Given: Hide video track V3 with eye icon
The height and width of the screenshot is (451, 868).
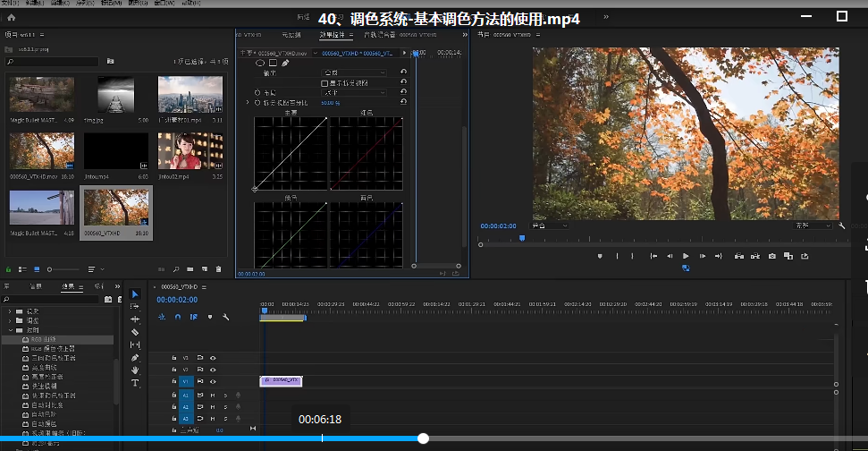Looking at the screenshot, I should click(x=213, y=358).
